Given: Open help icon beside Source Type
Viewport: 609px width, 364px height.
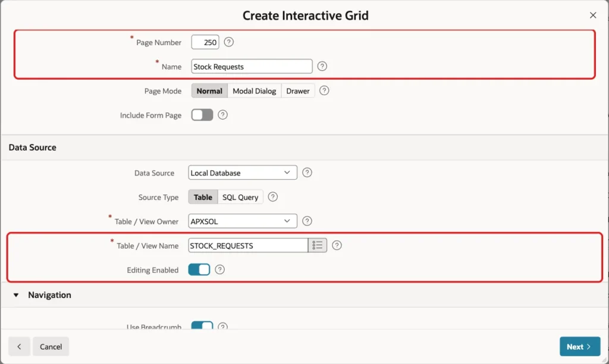Looking at the screenshot, I should click(272, 197).
